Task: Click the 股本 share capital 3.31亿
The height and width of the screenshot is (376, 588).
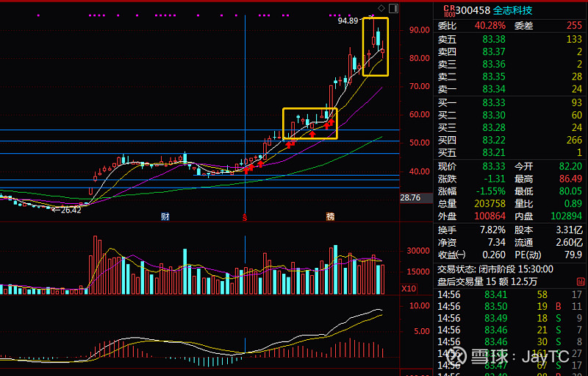Action: pos(569,230)
